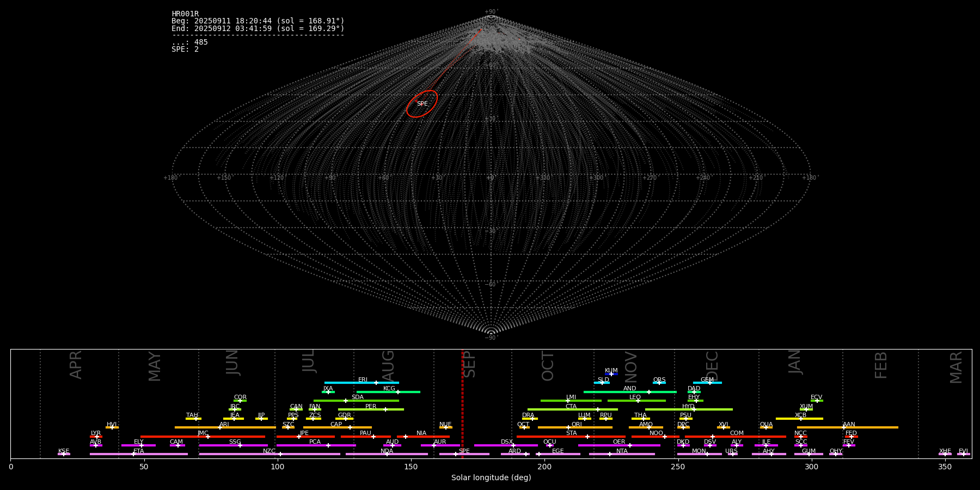
Task: Click the AND shower bar label
Action: pos(630,389)
